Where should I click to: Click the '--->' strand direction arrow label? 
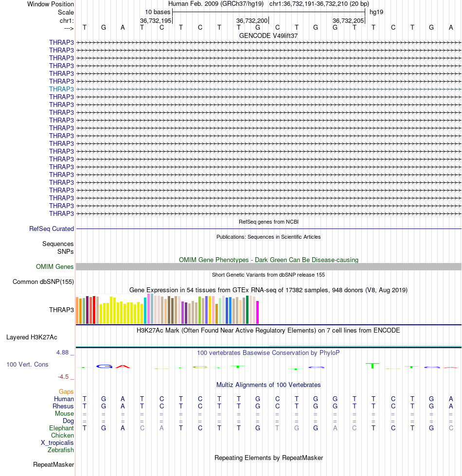pyautogui.click(x=69, y=28)
